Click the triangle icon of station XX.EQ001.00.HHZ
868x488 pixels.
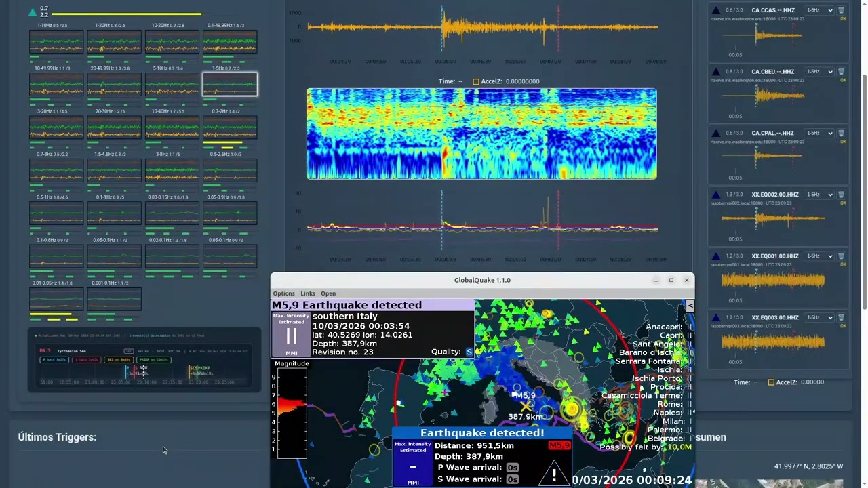point(716,256)
